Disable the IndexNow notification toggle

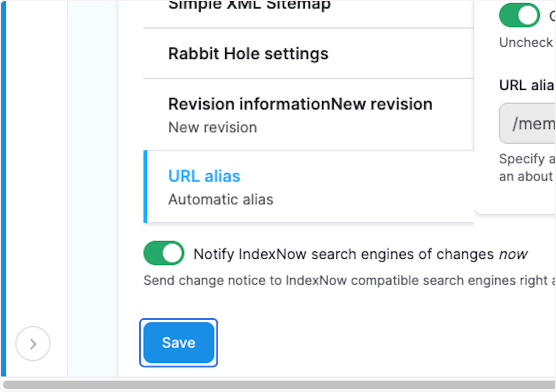coord(164,253)
